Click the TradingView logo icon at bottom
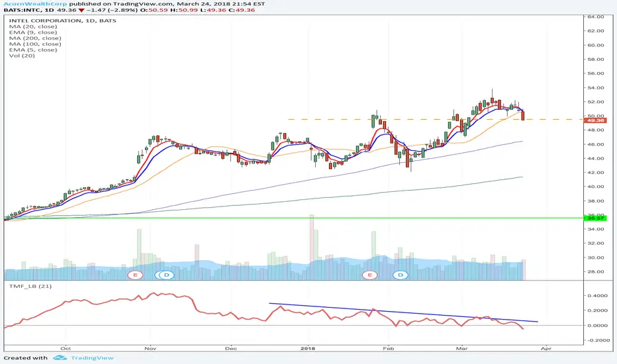The width and height of the screenshot is (617, 364). pos(60,357)
